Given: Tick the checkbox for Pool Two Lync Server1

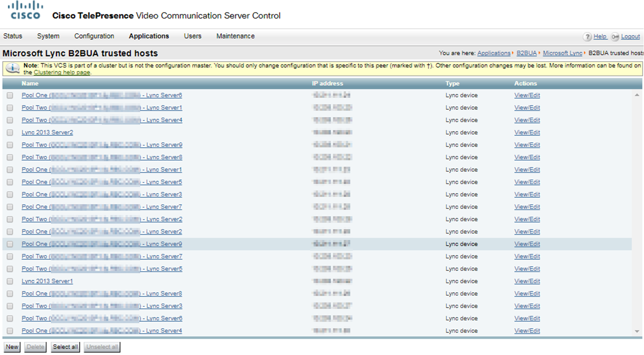Looking at the screenshot, I should [10, 108].
